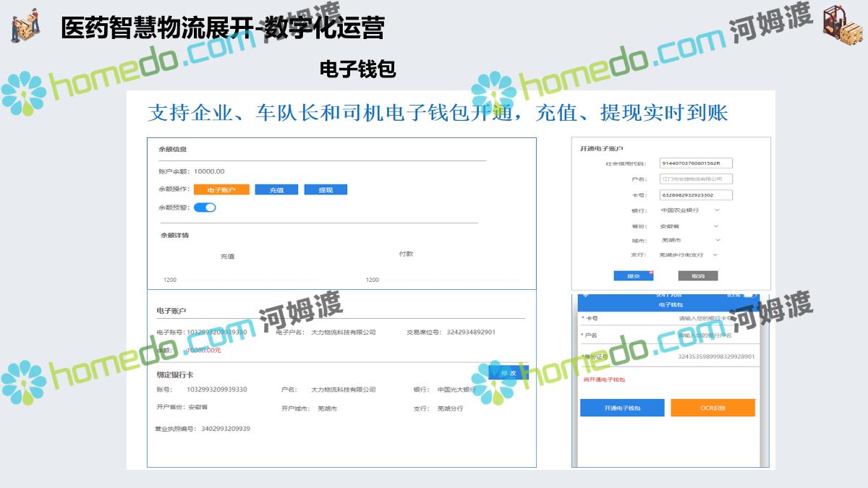Submit the form with 提交 button
The width and height of the screenshot is (868, 488).
tap(633, 276)
